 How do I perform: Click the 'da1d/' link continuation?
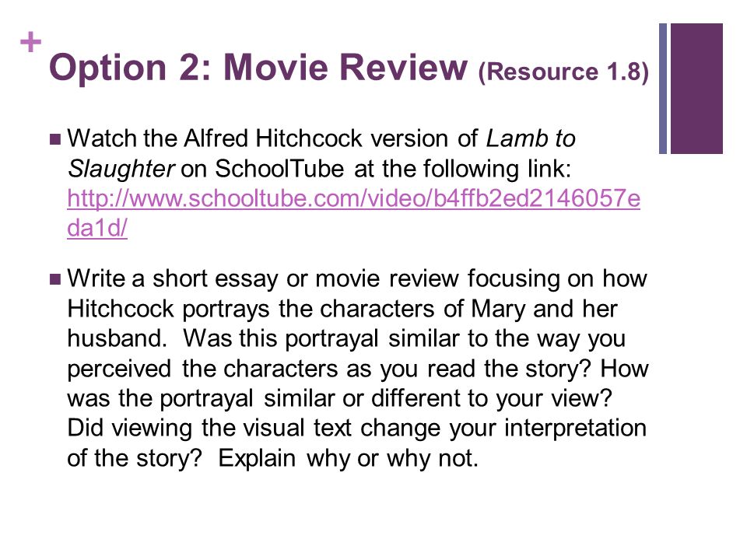click(x=97, y=228)
